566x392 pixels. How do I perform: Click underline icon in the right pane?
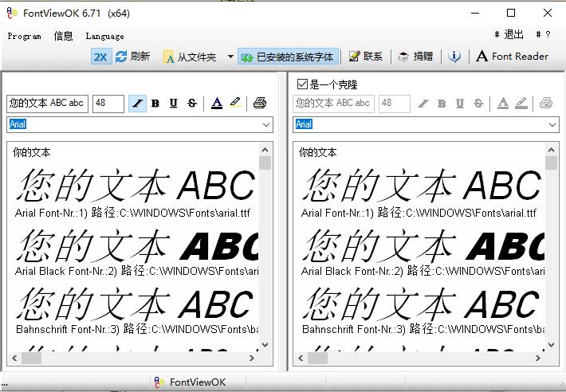click(459, 104)
